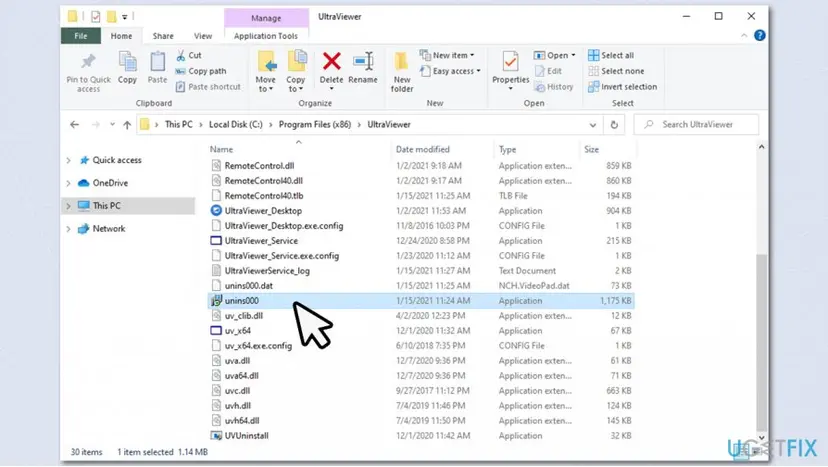
Task: Click the Copy ribbon icon
Action: (x=127, y=62)
